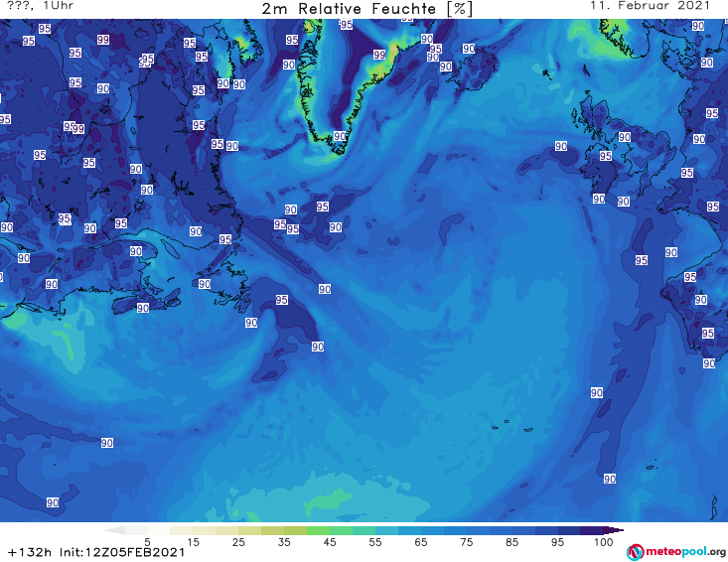The height and width of the screenshot is (562, 728).
Task: Click the '55' tick on the color scale
Action: click(x=375, y=542)
